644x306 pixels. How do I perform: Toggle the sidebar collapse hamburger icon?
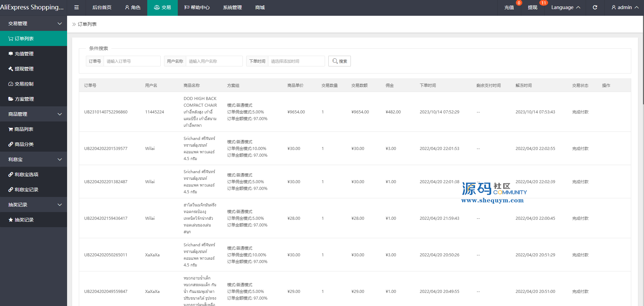pyautogui.click(x=76, y=7)
